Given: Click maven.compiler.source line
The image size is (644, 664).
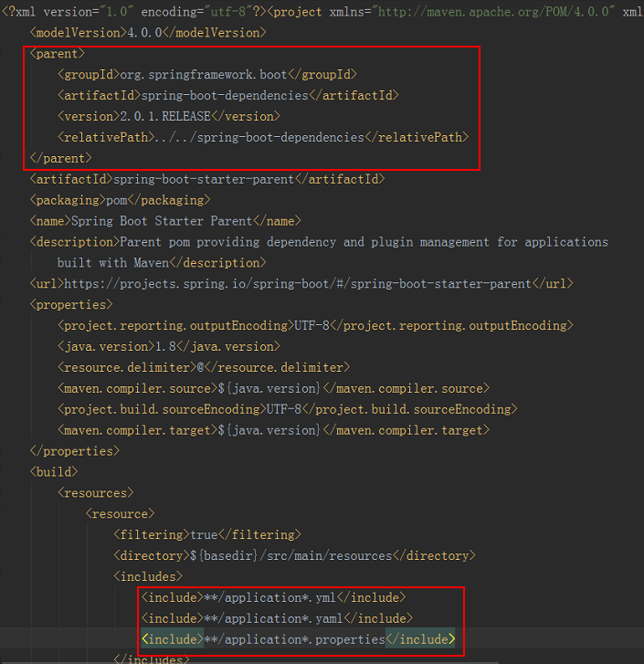Looking at the screenshot, I should tap(273, 389).
